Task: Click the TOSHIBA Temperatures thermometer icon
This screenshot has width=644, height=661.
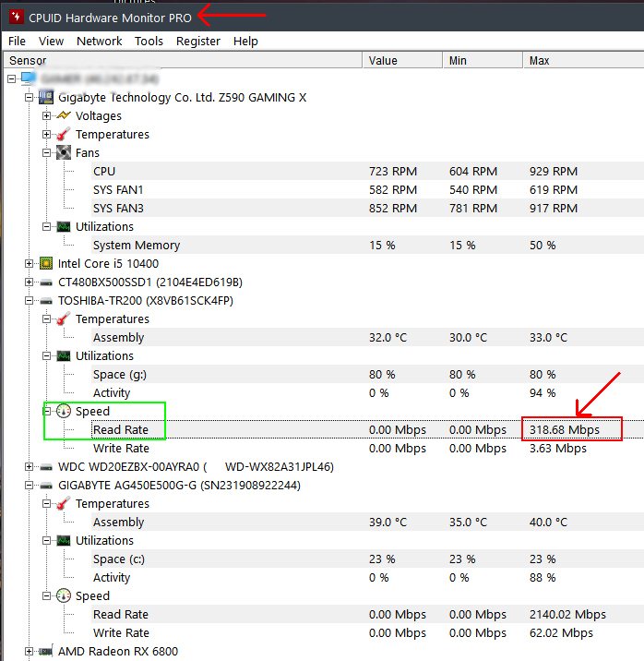Action: (x=64, y=319)
